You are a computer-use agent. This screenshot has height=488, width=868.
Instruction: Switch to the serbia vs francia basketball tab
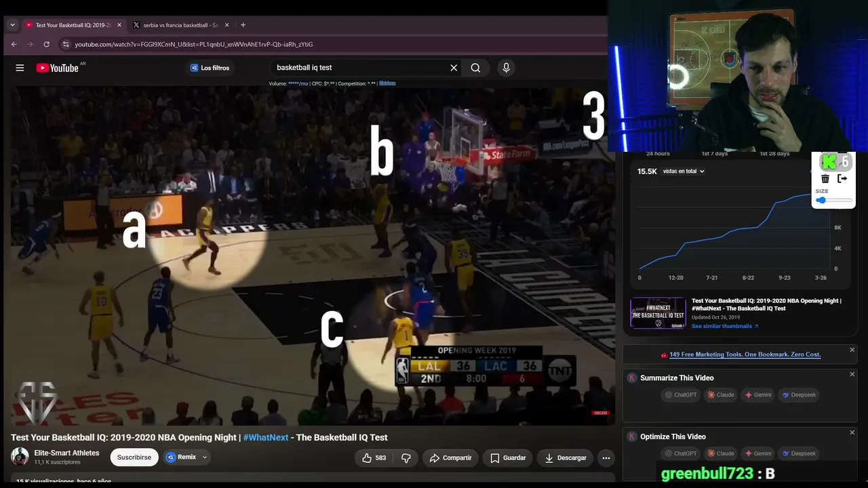[x=181, y=25]
